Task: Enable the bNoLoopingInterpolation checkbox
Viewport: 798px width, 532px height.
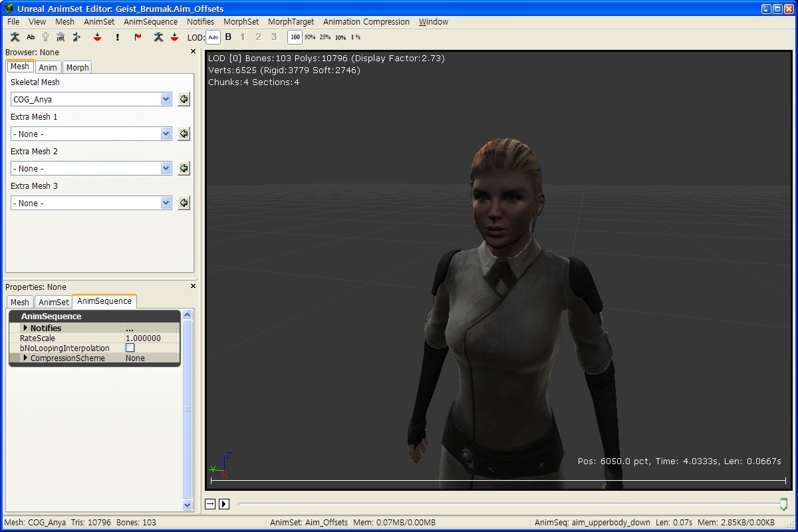Action: pyautogui.click(x=130, y=348)
